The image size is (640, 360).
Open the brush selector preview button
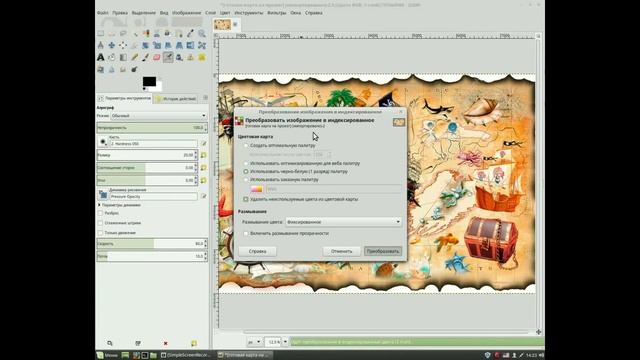[103, 142]
